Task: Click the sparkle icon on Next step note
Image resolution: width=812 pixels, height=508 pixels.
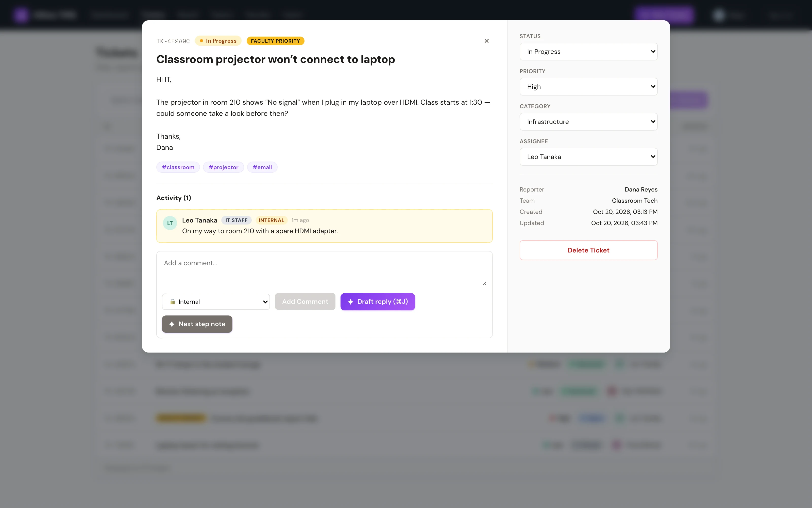Action: [172, 324]
